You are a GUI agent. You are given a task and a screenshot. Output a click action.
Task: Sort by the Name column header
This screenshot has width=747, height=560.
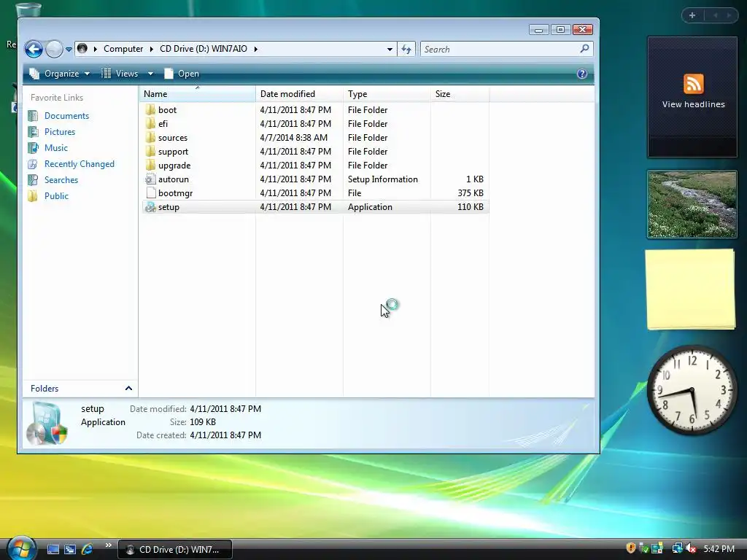click(x=198, y=94)
